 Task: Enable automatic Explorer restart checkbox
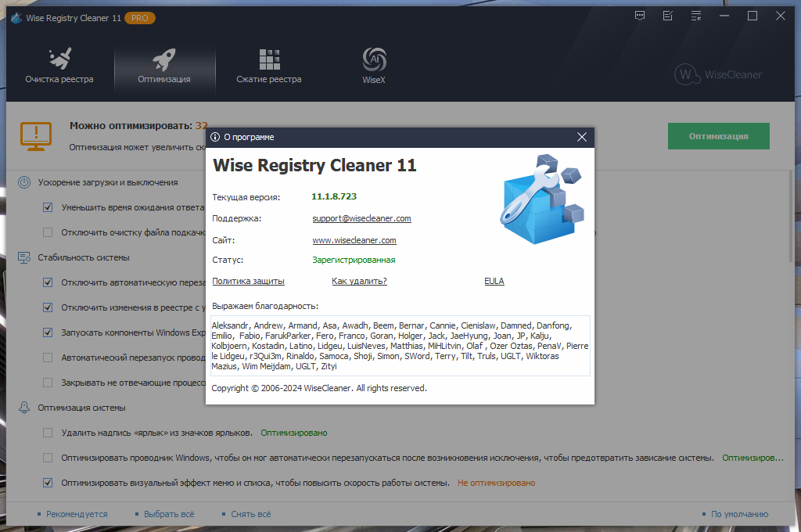coord(48,358)
